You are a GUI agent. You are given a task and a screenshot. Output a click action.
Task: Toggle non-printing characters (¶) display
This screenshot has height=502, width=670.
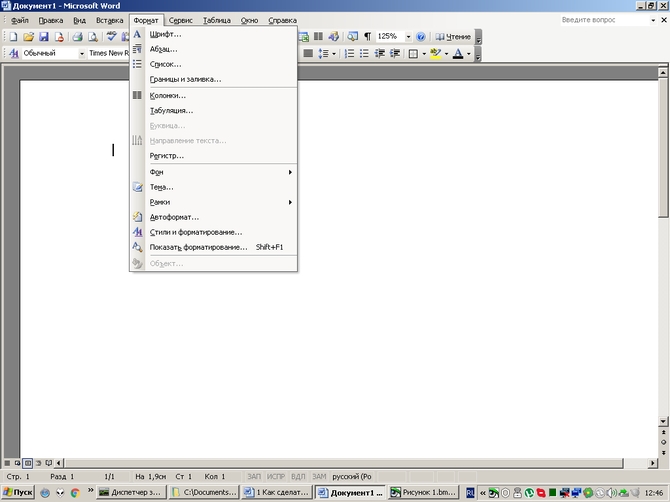(367, 36)
